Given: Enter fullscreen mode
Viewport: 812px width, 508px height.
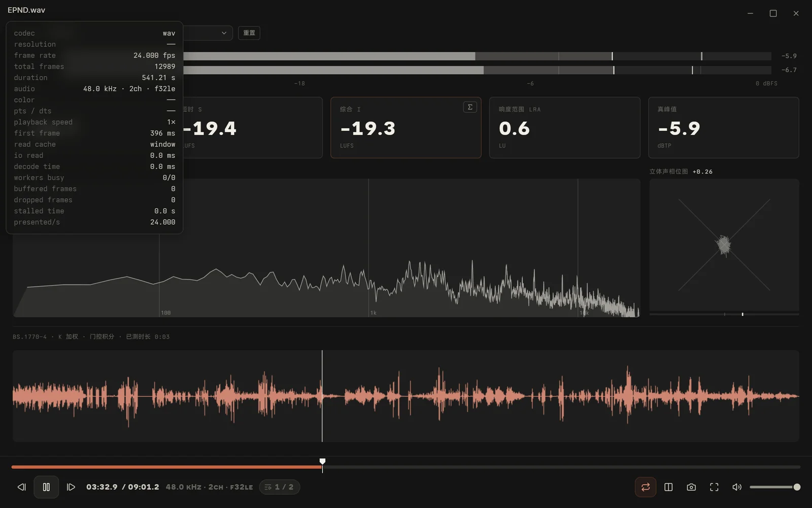Looking at the screenshot, I should click(x=714, y=487).
